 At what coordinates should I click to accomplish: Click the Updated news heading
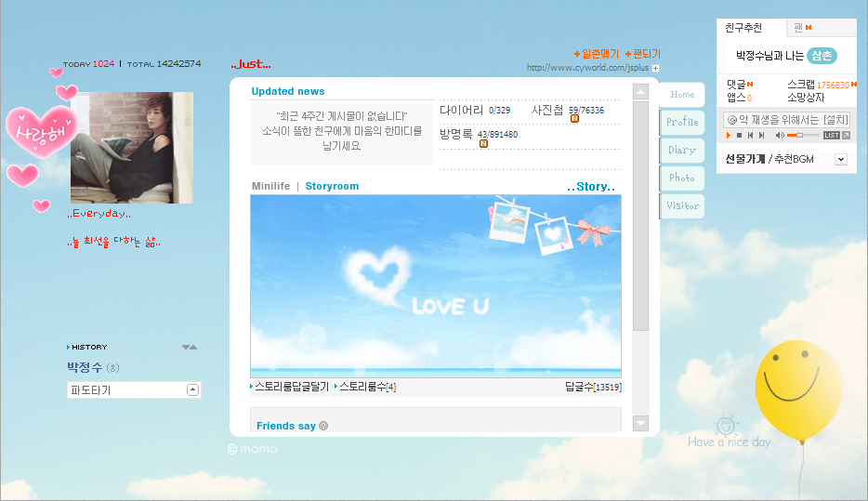click(x=288, y=91)
